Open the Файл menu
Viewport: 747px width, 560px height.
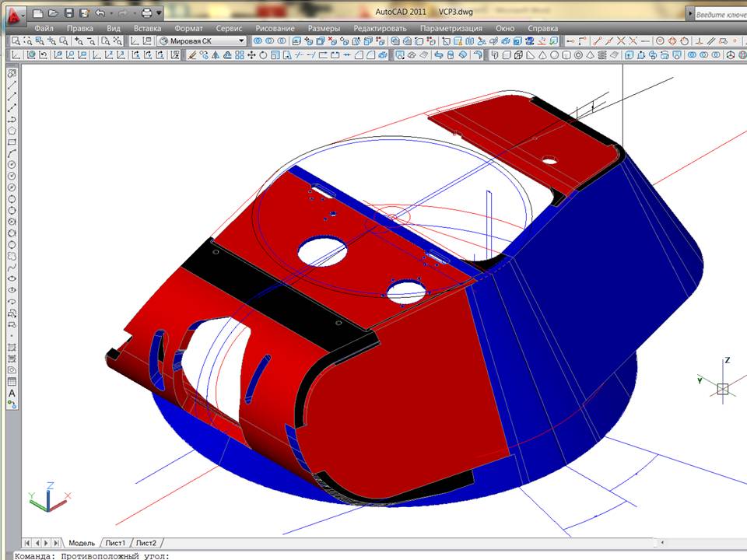pyautogui.click(x=44, y=29)
